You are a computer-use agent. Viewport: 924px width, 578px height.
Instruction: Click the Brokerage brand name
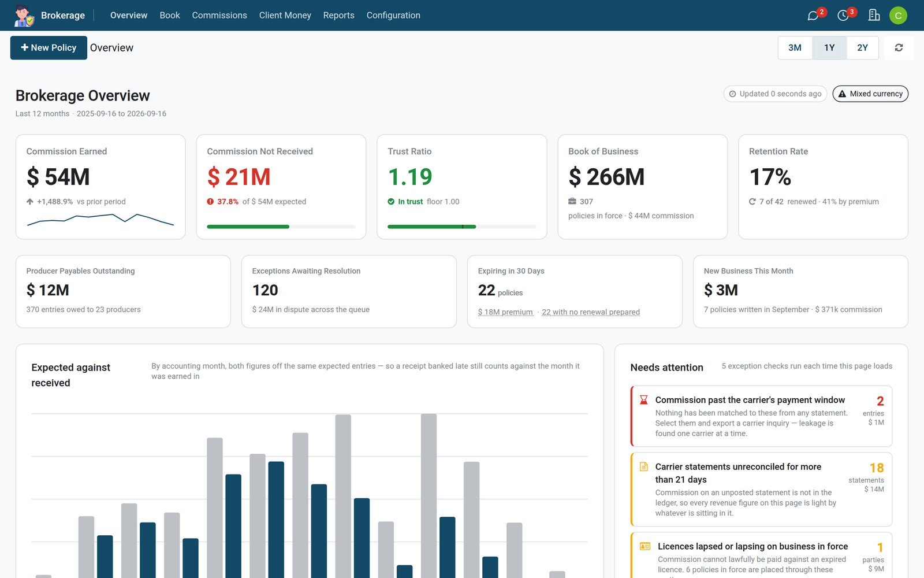63,15
